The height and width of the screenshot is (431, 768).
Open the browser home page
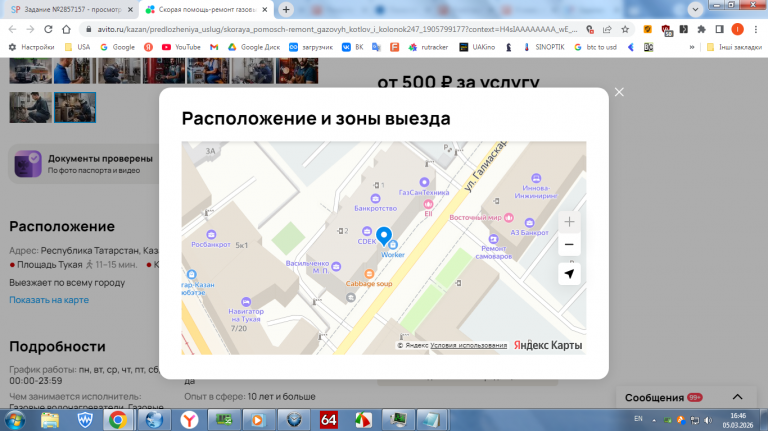click(x=66, y=29)
